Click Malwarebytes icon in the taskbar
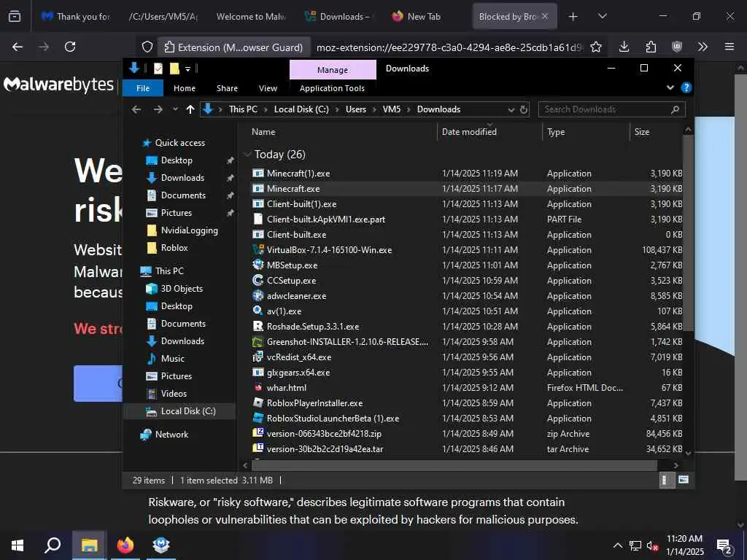 click(x=161, y=545)
